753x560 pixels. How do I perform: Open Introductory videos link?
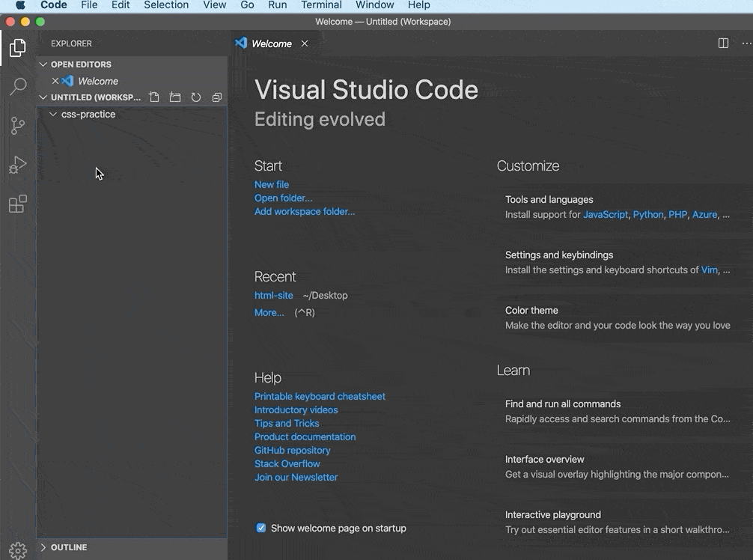[296, 410]
